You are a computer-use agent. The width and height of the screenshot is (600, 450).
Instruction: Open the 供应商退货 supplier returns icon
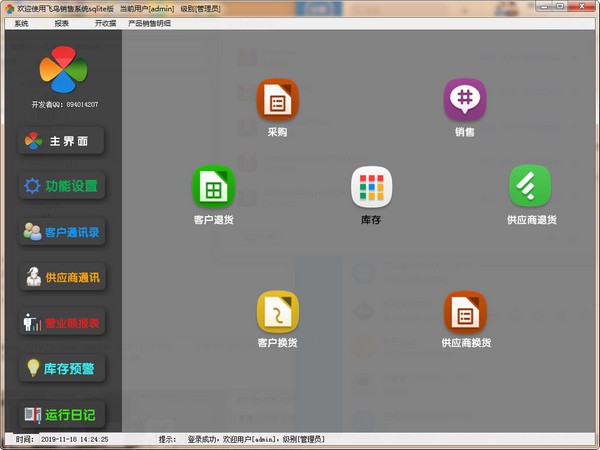coord(530,186)
